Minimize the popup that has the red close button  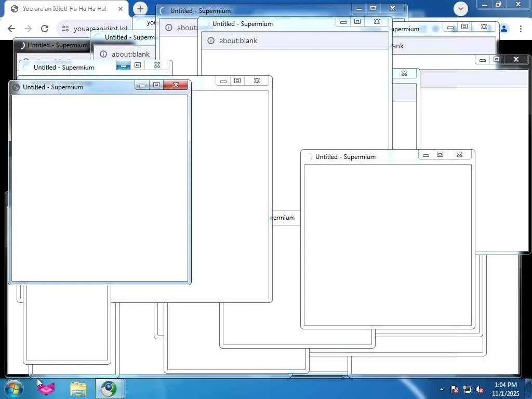(x=142, y=85)
